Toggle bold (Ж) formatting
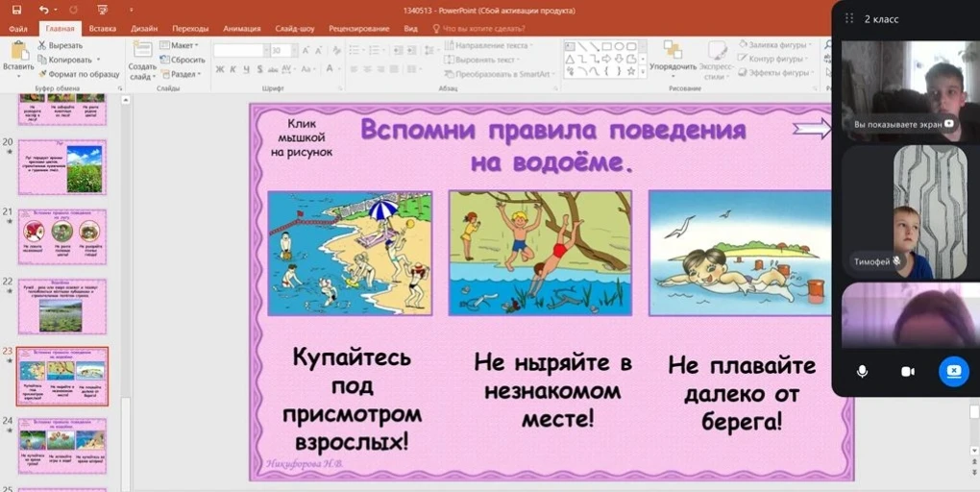 point(219,69)
